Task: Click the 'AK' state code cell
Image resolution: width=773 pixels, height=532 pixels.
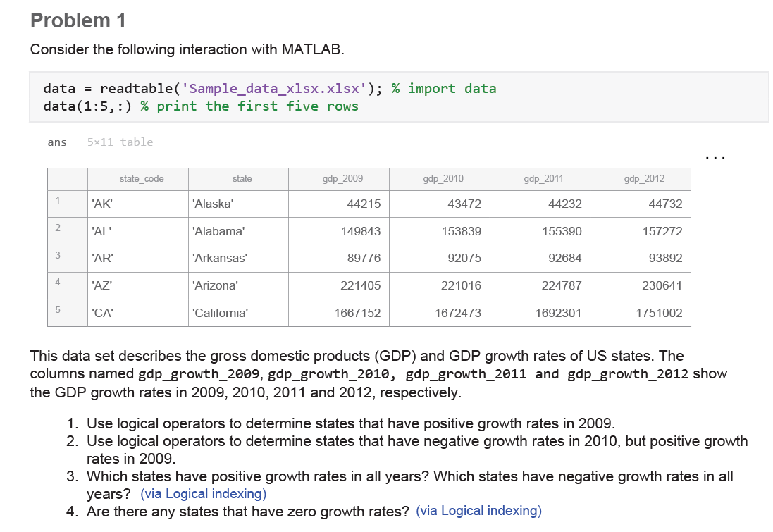Action: pos(138,204)
